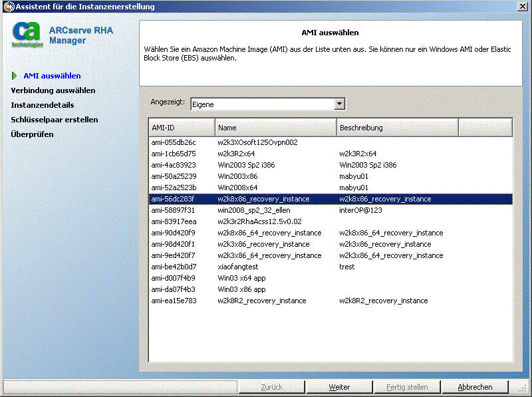Select highlighted row ami-56dc283f
This screenshot has height=397, width=532.
click(x=331, y=199)
